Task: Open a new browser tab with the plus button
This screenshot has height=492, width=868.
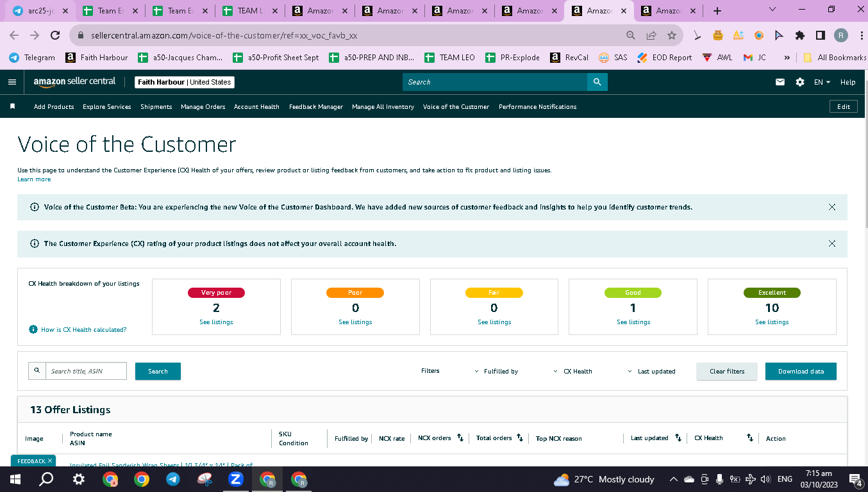Action: (717, 11)
